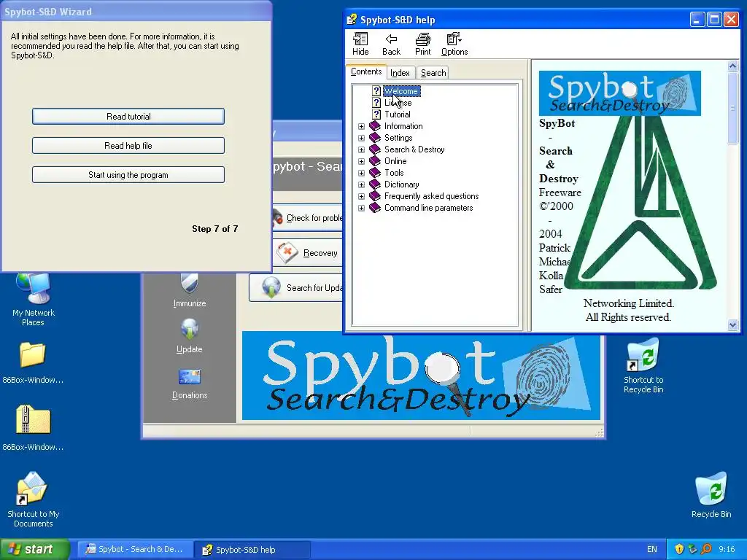Click Start using the program button

pyautogui.click(x=128, y=175)
